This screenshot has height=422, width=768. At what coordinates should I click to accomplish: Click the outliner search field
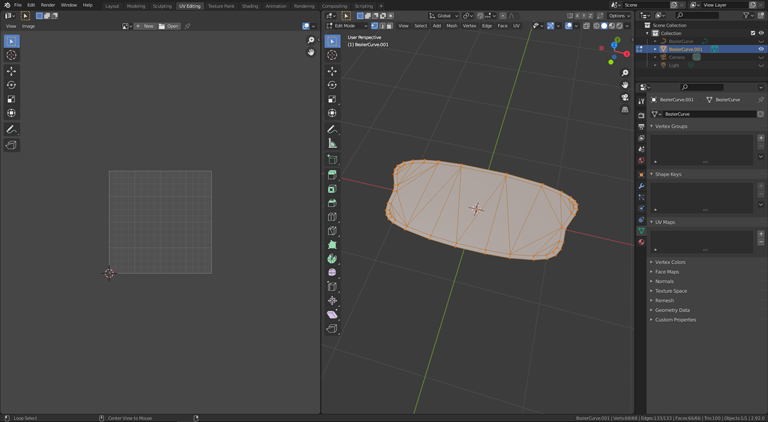[x=698, y=16]
